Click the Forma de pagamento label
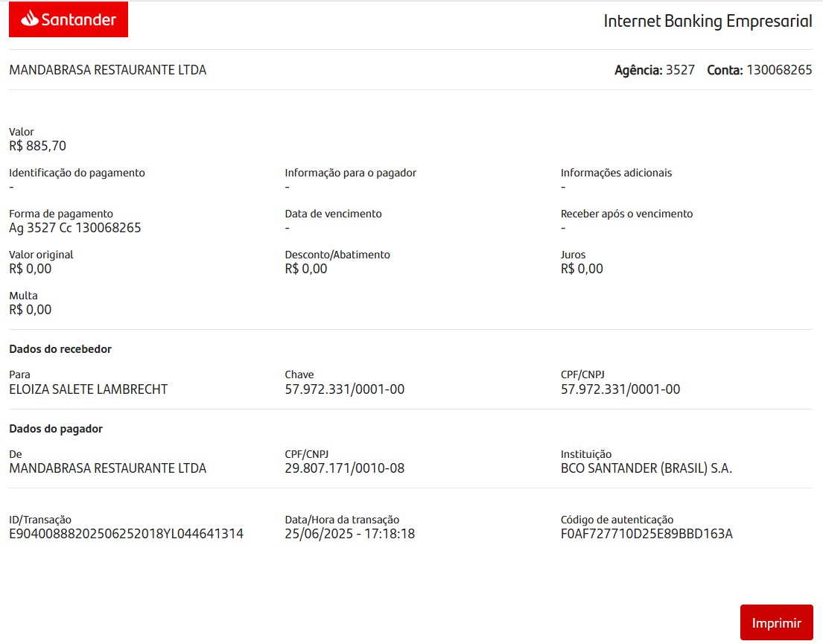The height and width of the screenshot is (644, 823). 61,214
